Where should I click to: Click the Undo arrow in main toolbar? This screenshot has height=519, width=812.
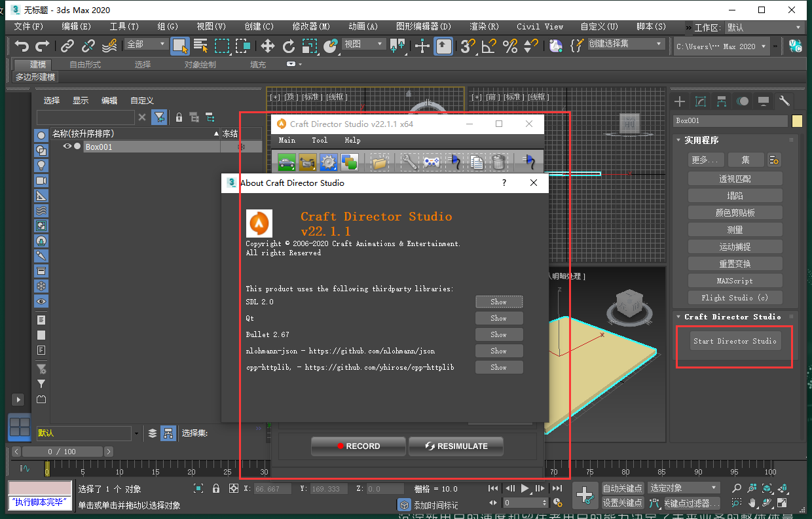click(x=22, y=46)
